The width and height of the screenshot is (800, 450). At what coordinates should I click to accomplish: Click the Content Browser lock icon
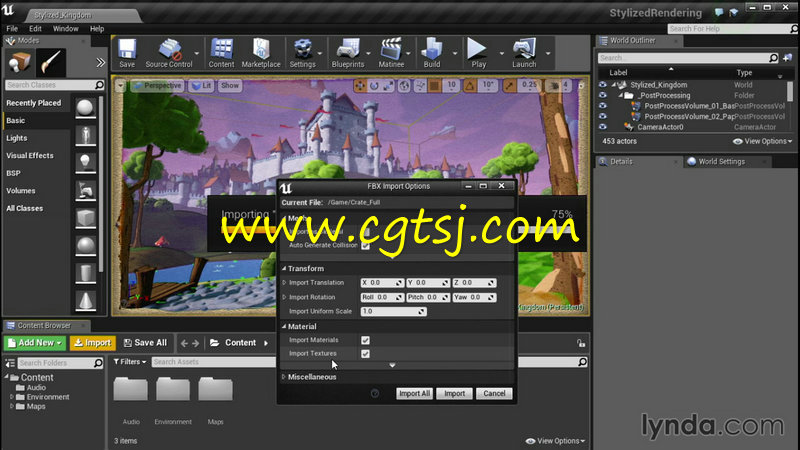click(581, 343)
